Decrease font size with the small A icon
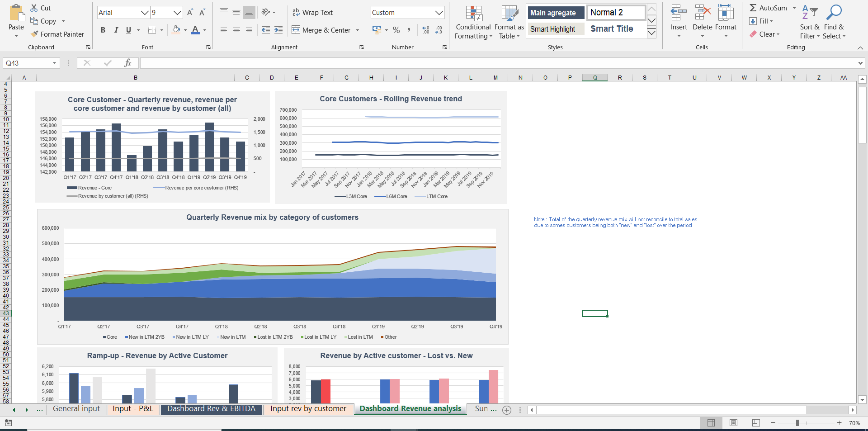The image size is (868, 431). pyautogui.click(x=202, y=12)
